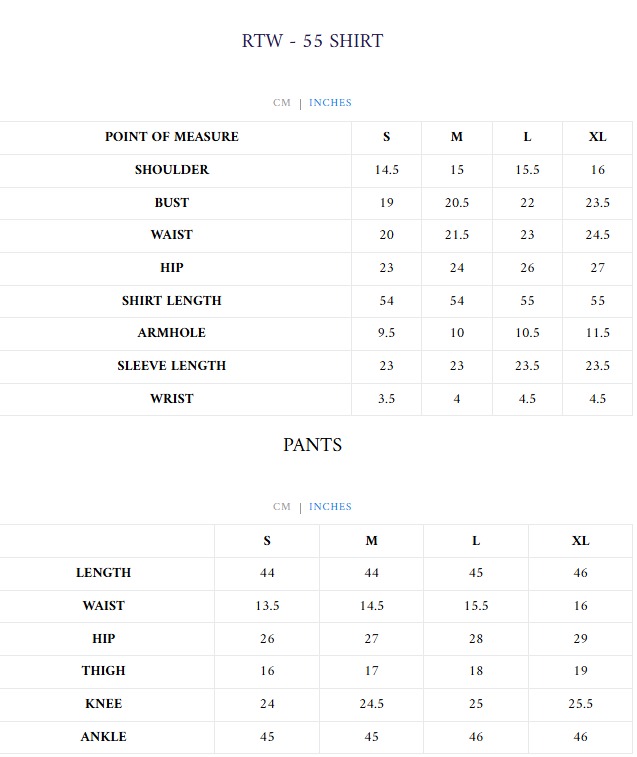Switch shirt size chart to CM

coord(282,103)
